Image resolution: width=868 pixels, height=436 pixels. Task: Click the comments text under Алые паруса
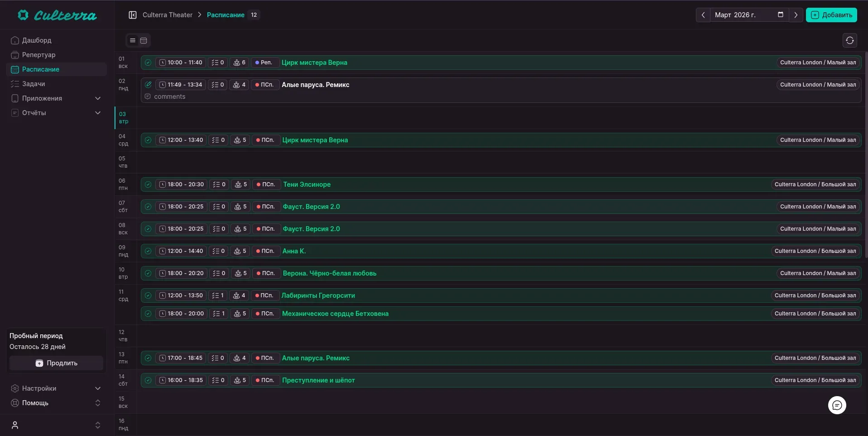pos(170,97)
